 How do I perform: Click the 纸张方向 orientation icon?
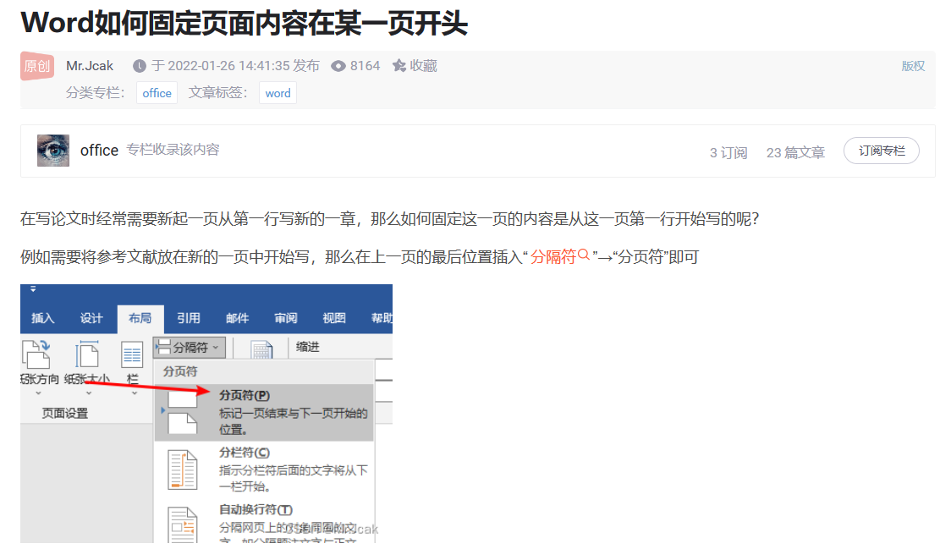tap(36, 354)
